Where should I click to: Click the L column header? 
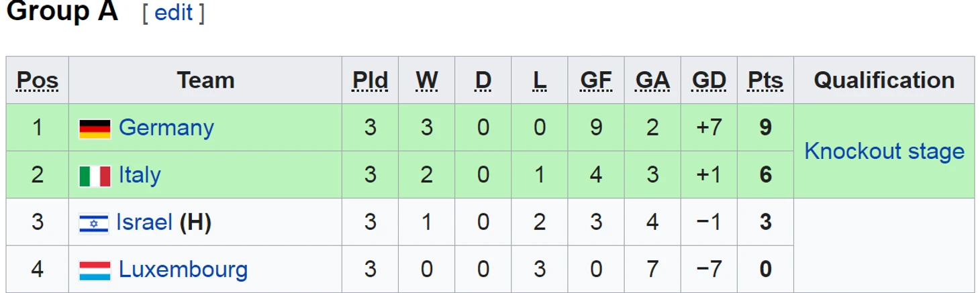point(540,81)
